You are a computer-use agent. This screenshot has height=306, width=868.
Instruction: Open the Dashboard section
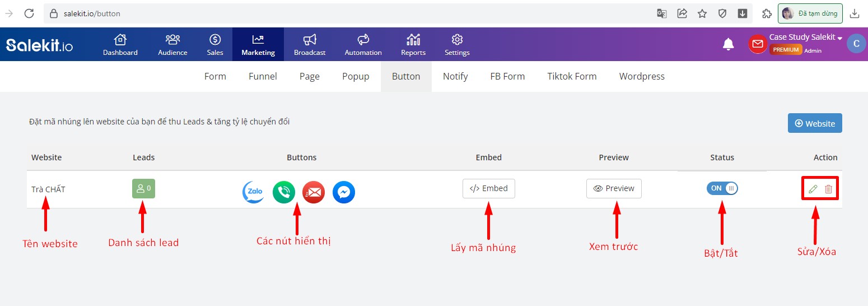tap(120, 45)
